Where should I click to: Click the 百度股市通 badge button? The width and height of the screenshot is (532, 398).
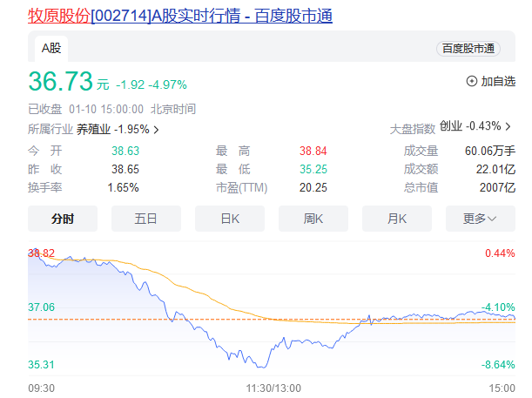tap(468, 49)
